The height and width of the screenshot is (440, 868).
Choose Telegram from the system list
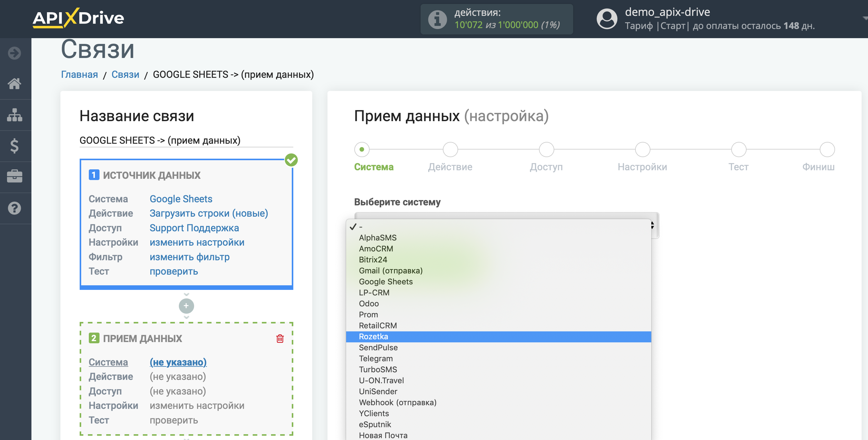point(498,359)
